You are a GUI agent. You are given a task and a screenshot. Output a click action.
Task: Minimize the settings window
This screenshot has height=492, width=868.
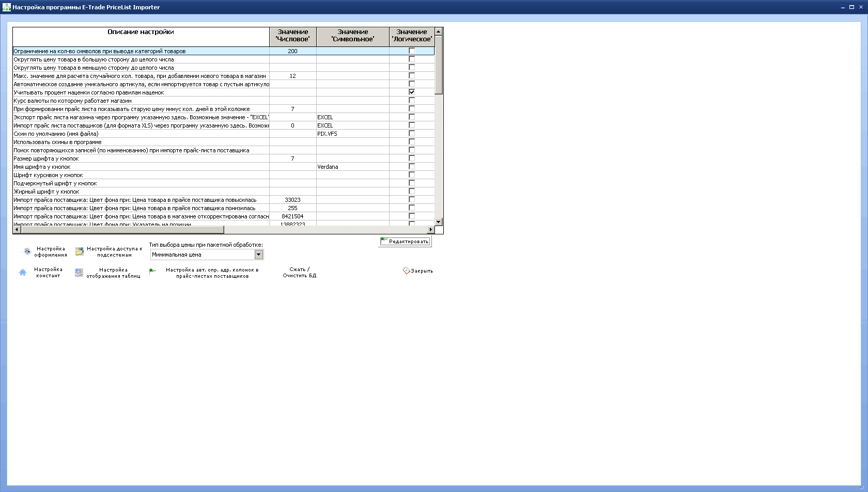843,7
